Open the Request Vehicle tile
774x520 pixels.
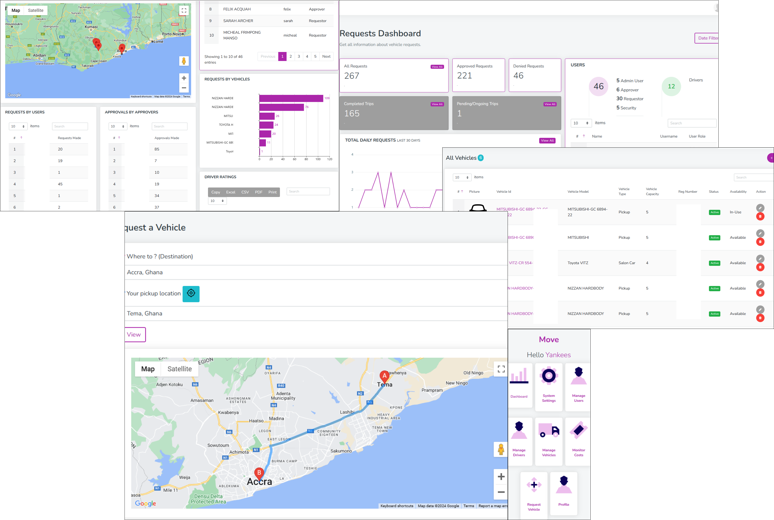tap(533, 490)
